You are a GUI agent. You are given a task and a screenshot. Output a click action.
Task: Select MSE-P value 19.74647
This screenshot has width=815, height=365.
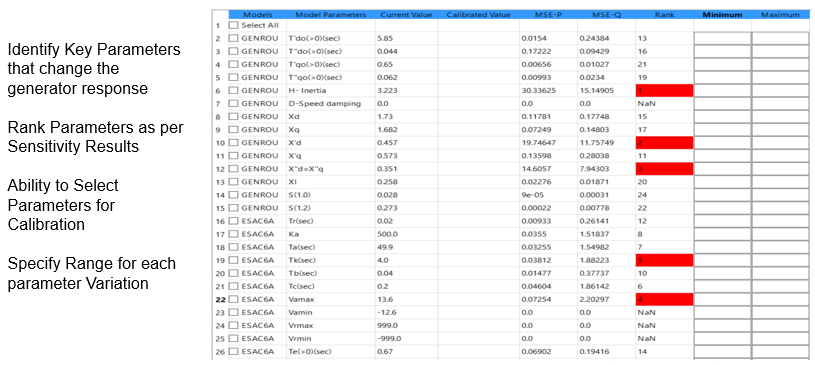537,142
